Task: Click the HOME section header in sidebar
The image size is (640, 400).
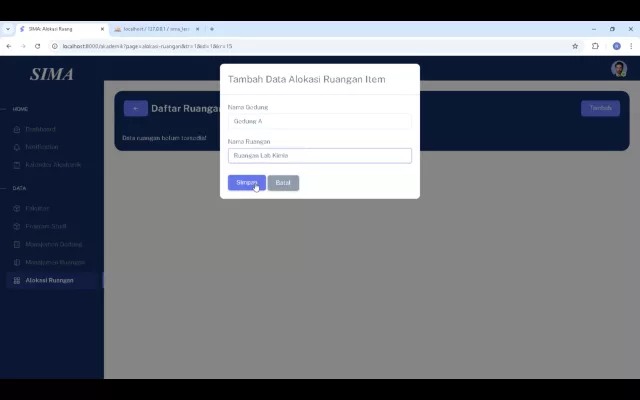Action: (x=20, y=109)
